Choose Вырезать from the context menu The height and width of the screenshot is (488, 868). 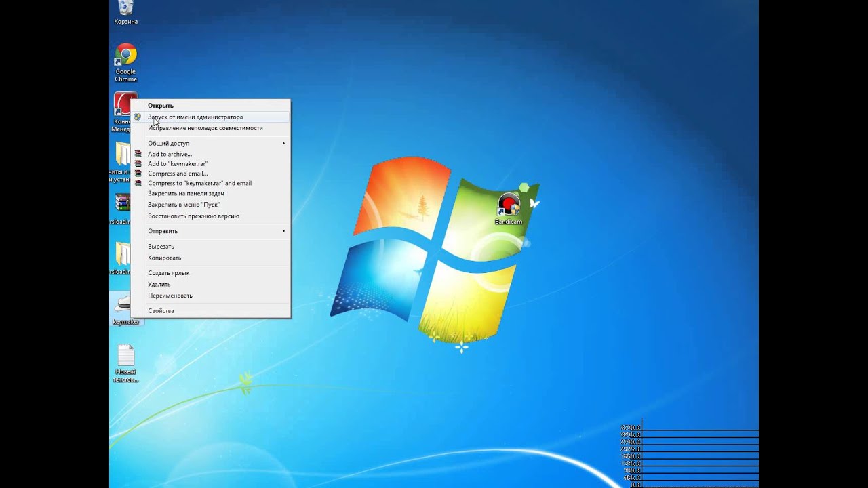coord(211,247)
